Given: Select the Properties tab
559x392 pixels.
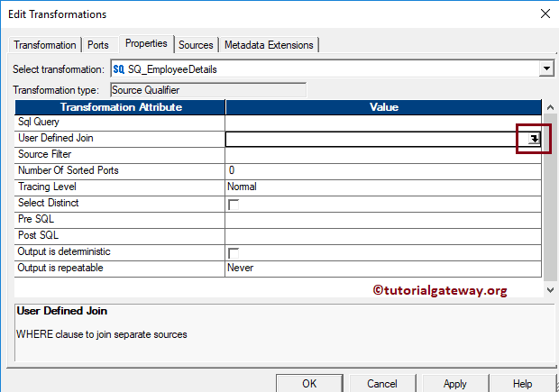Looking at the screenshot, I should click(146, 43).
